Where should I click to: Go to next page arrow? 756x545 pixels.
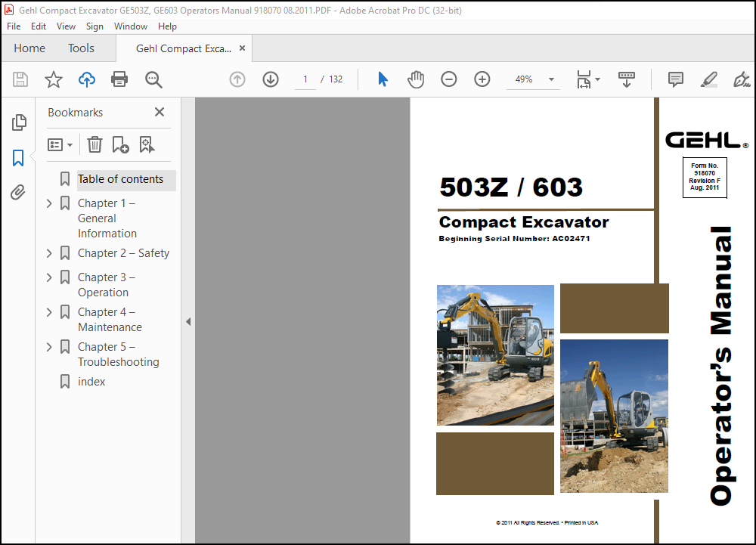click(271, 79)
